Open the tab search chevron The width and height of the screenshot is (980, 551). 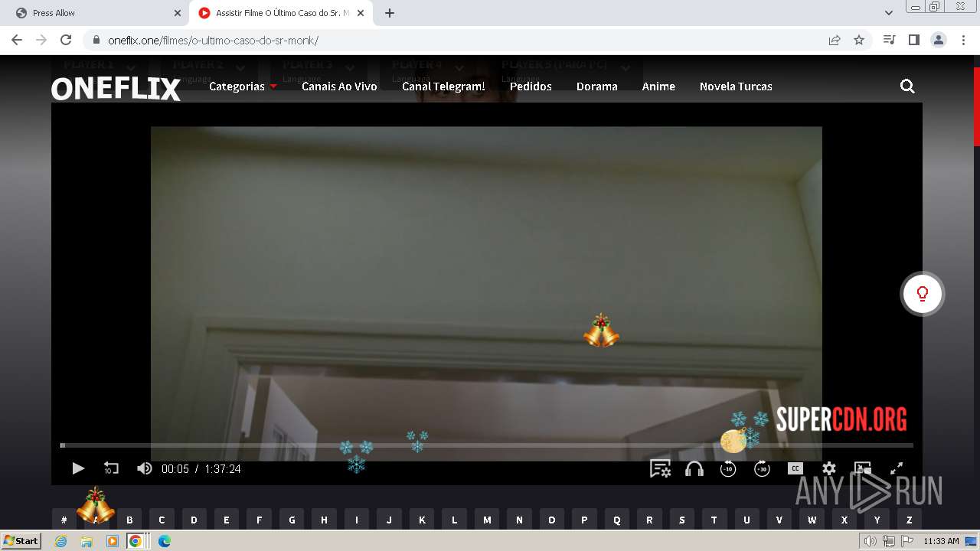point(889,13)
